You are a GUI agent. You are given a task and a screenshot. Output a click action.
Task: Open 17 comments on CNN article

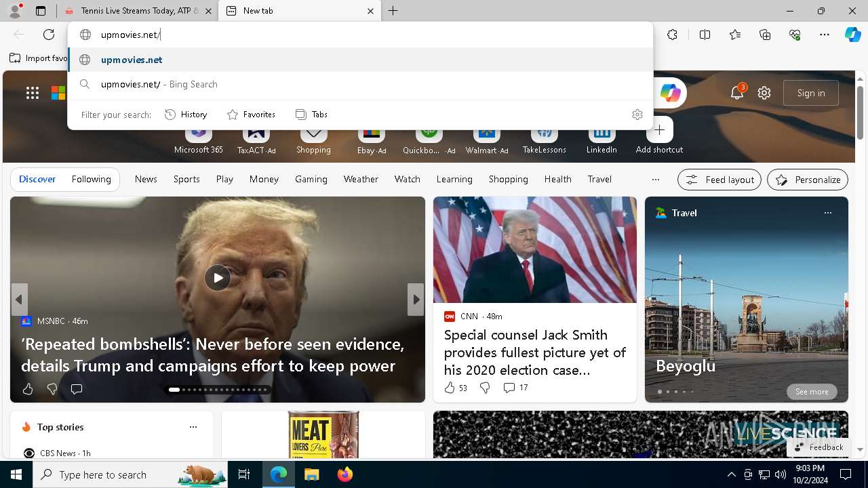pos(515,388)
